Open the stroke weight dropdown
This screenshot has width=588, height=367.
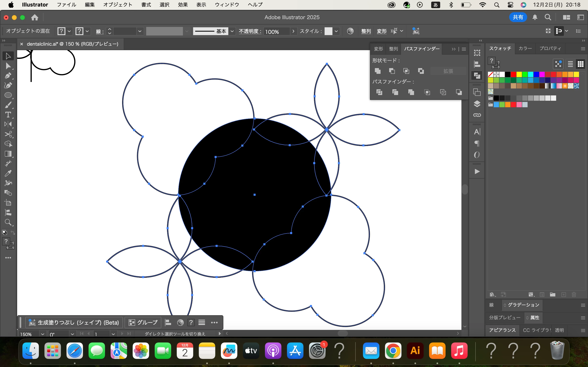(x=140, y=31)
